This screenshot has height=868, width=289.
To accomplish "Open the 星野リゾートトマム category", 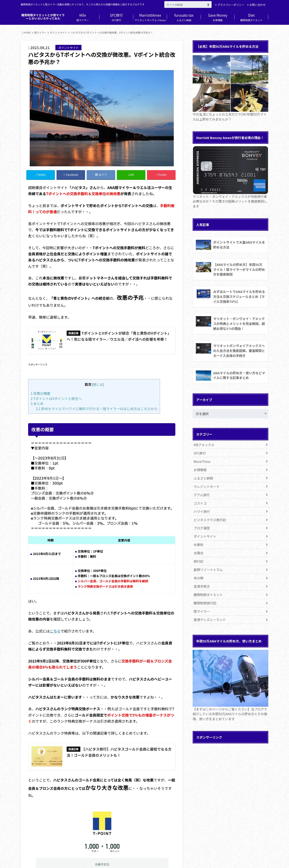I will coord(230,570).
